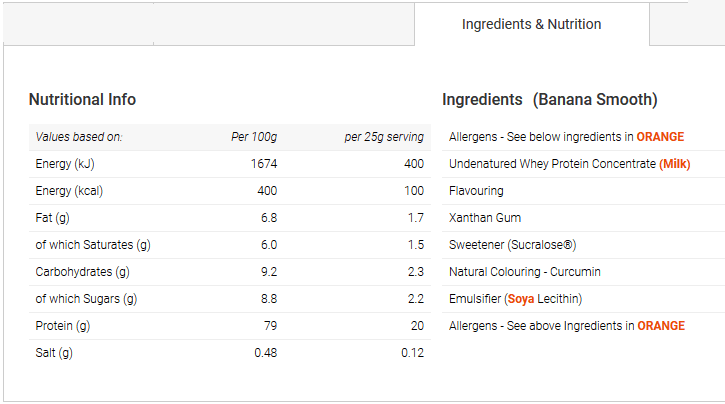Open the Ingredients & Nutrition tab
This screenshot has width=725, height=404.
(x=532, y=24)
